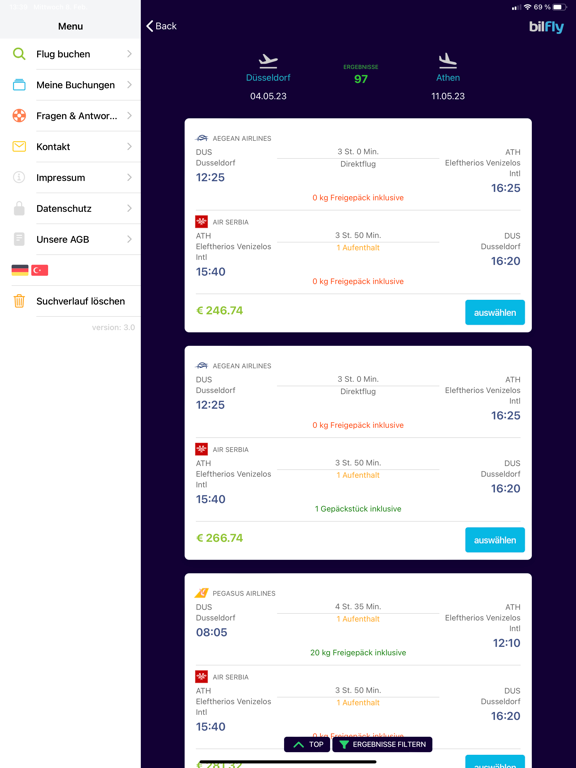Click the chevron next to Impressum
This screenshot has height=768, width=576.
(x=129, y=177)
